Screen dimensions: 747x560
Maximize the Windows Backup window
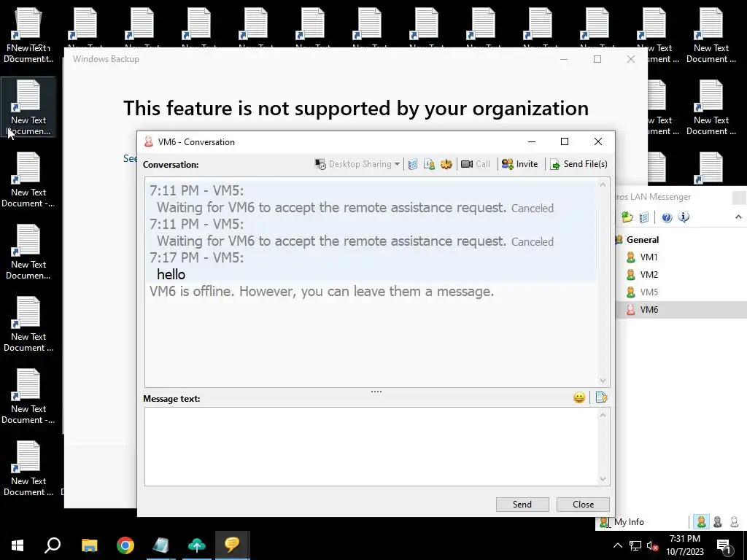point(597,59)
